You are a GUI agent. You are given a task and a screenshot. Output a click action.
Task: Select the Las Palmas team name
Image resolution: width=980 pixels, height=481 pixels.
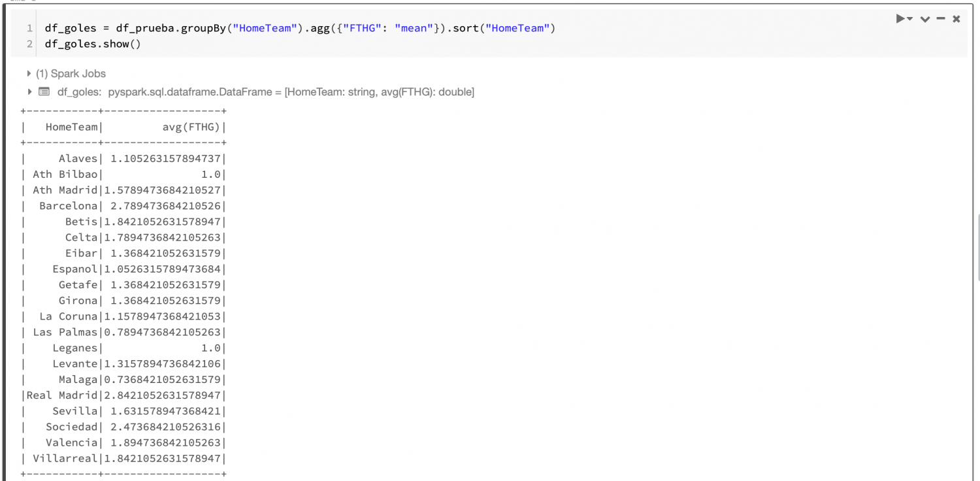(x=65, y=332)
